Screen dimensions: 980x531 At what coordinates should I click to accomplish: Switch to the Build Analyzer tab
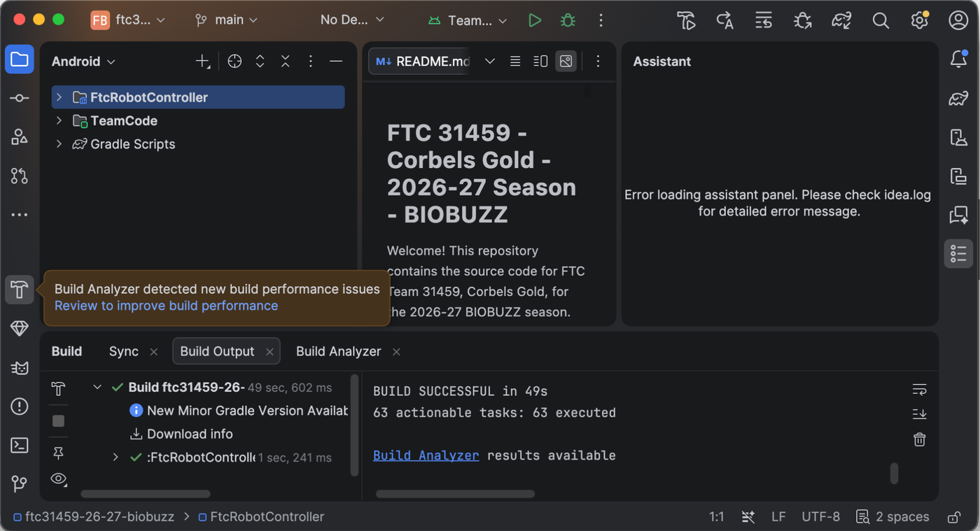(338, 351)
